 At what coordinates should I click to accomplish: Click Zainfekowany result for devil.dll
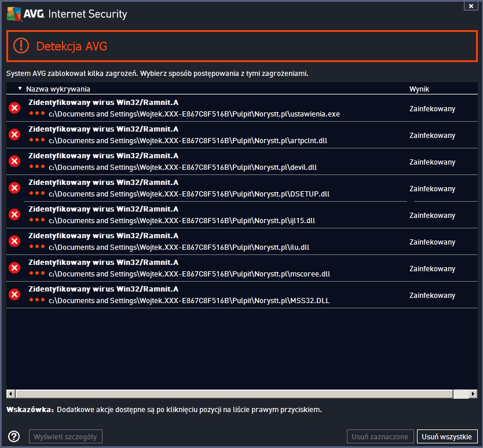click(432, 162)
